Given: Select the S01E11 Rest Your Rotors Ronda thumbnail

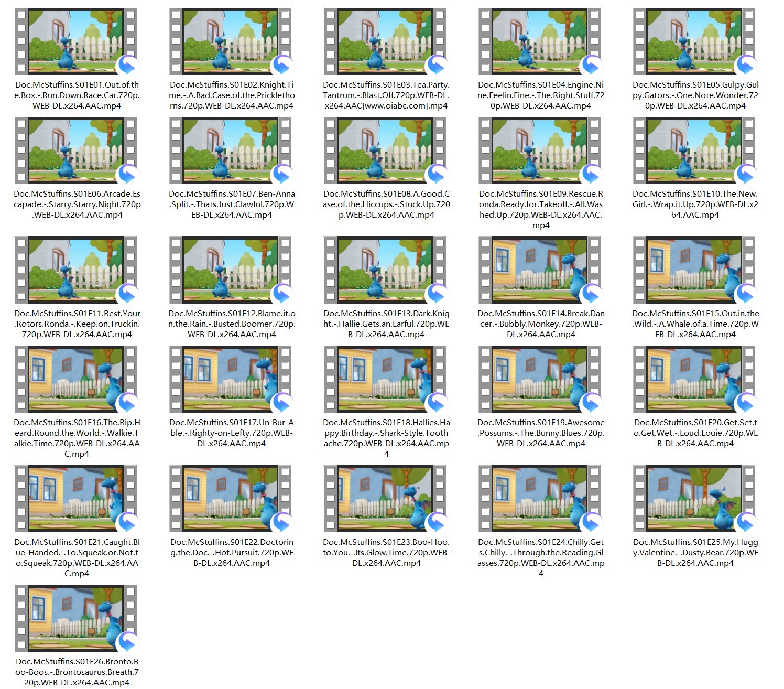Looking at the screenshot, I should pos(77,270).
